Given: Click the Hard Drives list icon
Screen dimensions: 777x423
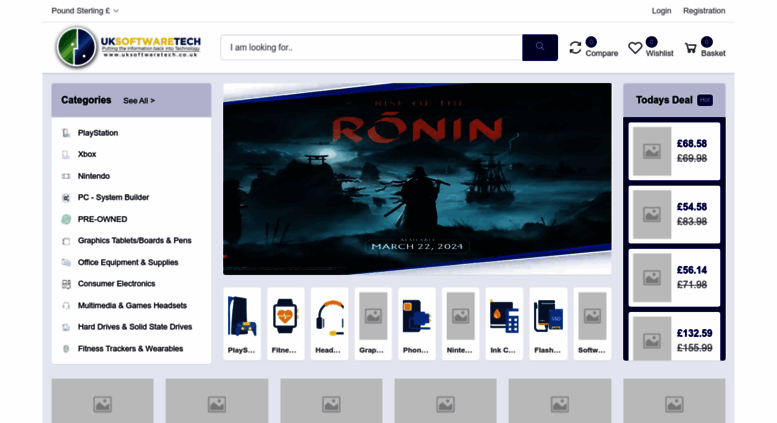Looking at the screenshot, I should [66, 327].
